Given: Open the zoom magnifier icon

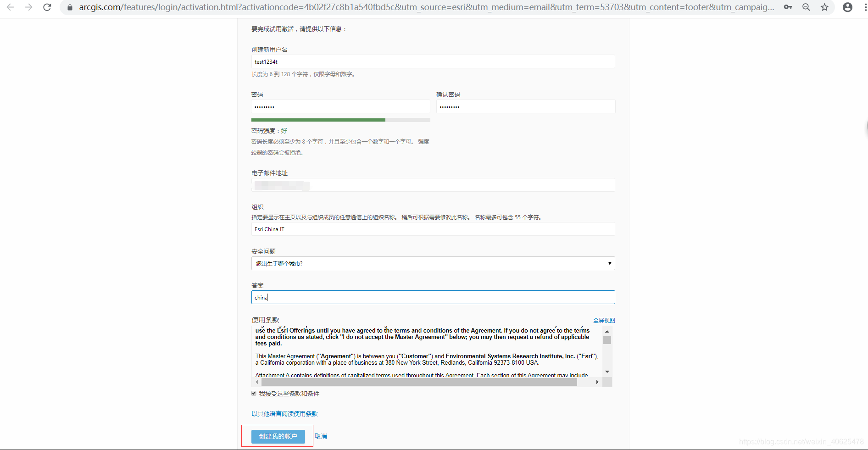Looking at the screenshot, I should tap(806, 7).
